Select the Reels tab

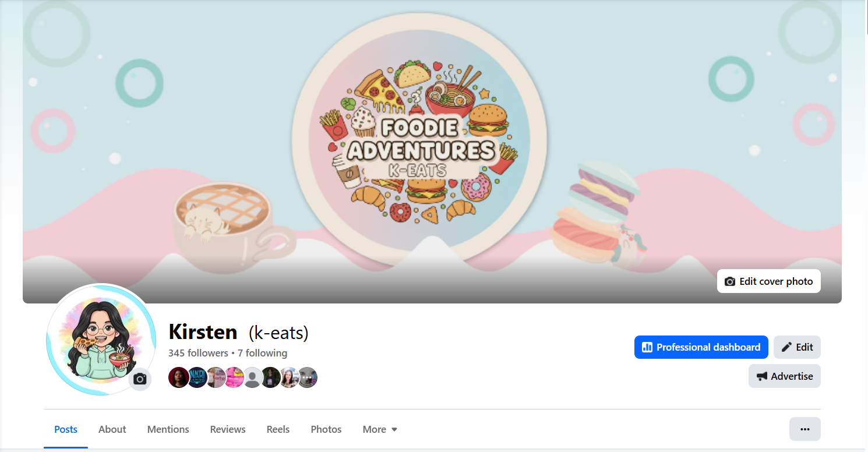point(278,429)
